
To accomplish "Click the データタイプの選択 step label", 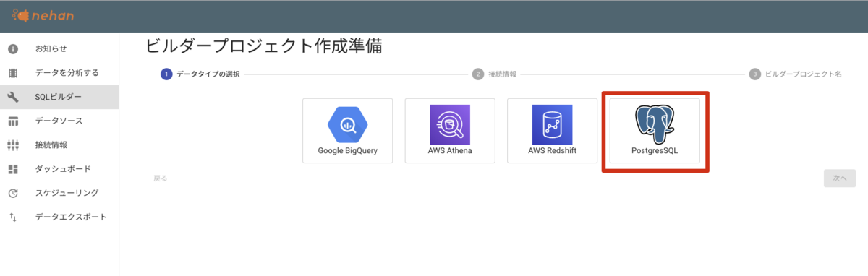I will click(208, 74).
